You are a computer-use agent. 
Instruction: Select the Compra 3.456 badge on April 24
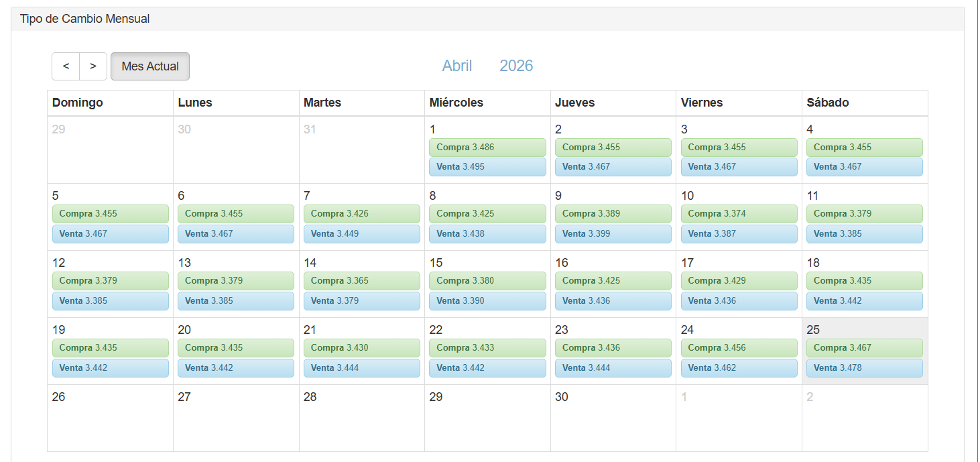click(739, 347)
